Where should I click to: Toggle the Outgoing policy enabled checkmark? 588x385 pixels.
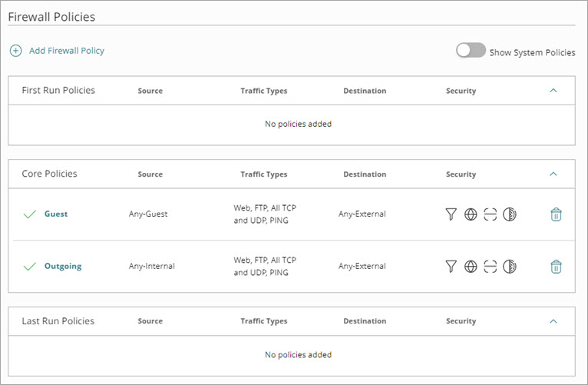[30, 267]
